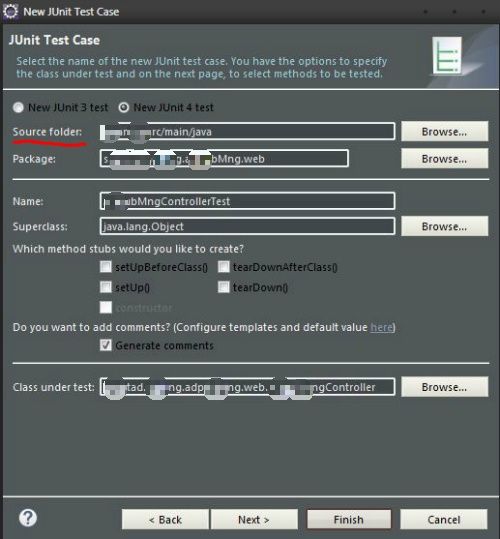
Task: Cancel the New JUnit Test Case dialog
Action: tap(444, 519)
